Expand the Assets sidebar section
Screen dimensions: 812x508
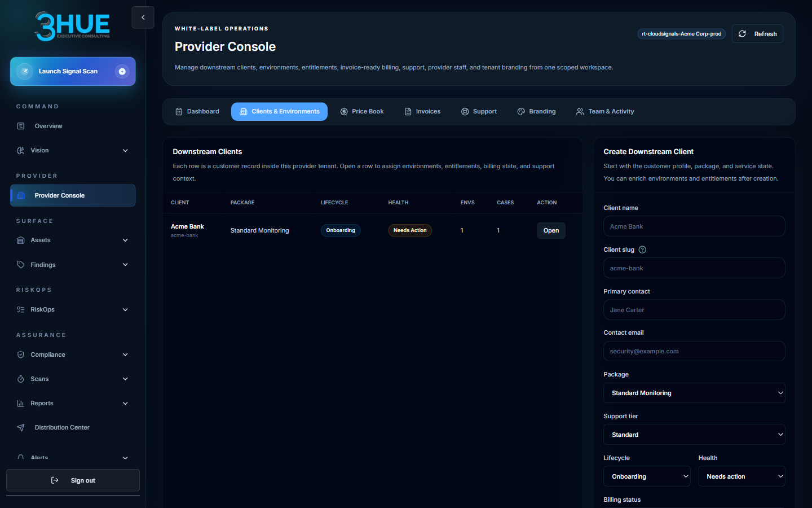click(125, 240)
